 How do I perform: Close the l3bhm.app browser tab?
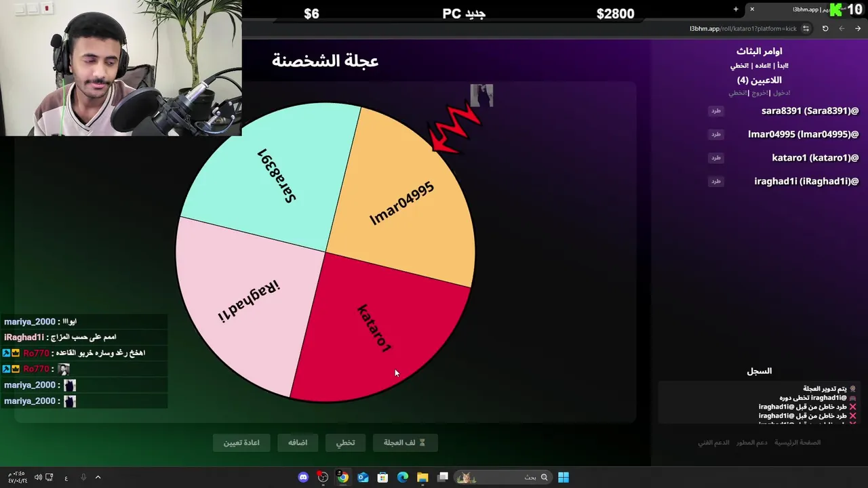tap(752, 9)
